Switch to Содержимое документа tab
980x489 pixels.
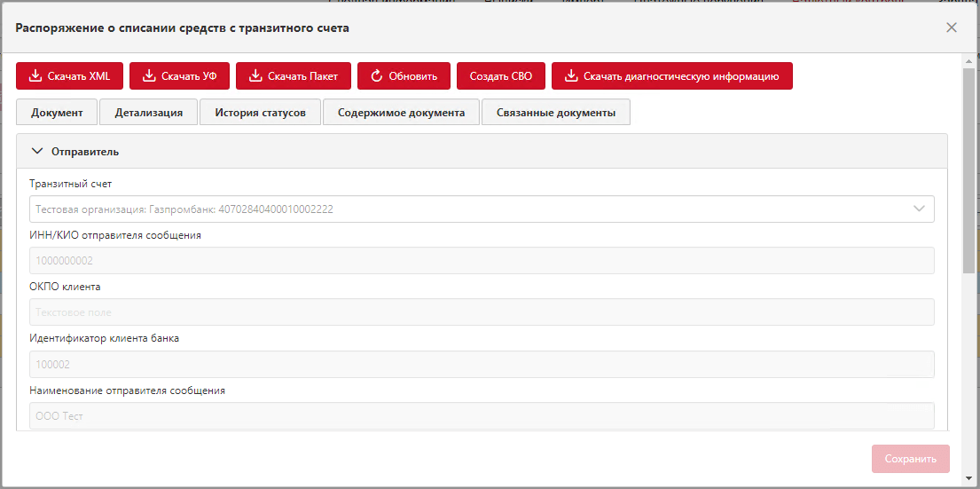(401, 113)
